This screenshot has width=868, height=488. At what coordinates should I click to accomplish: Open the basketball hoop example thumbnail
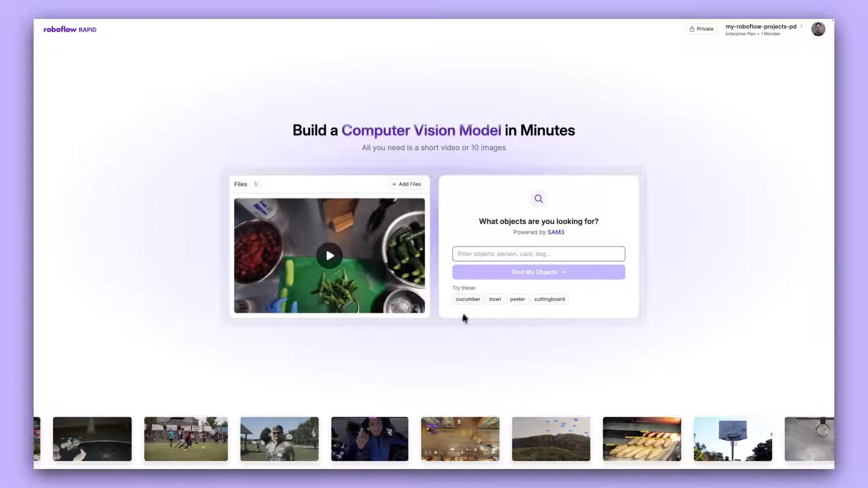click(733, 439)
